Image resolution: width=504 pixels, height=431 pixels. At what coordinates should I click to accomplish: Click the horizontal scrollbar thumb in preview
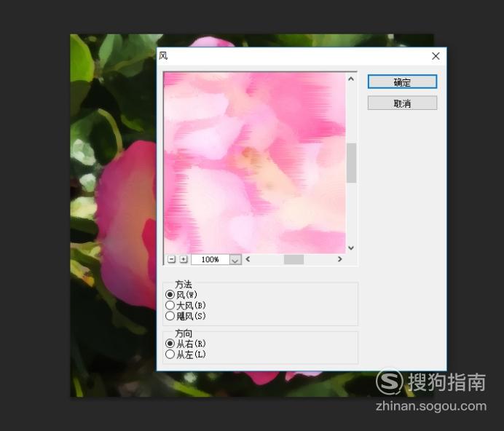[x=294, y=259]
